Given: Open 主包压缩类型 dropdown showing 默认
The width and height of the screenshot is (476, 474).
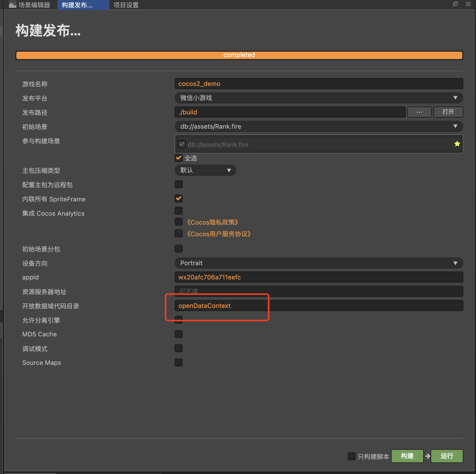Looking at the screenshot, I should pos(205,170).
